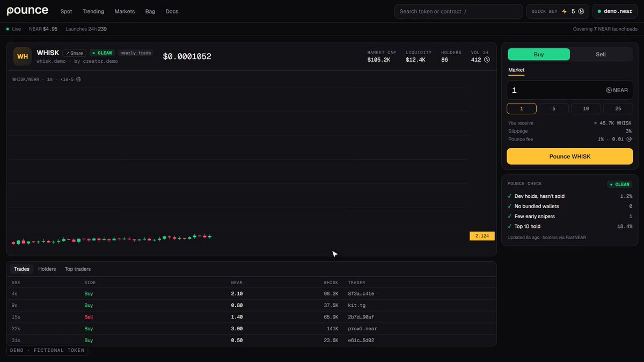Switch the order panel to Sell
644x362 pixels.
coord(601,54)
